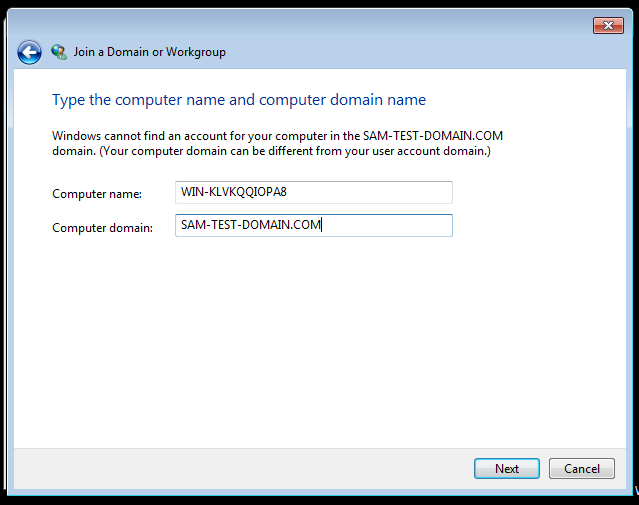Screen dimensions: 639x505
Task: Click the 'Computer name:' label
Action: coord(97,194)
